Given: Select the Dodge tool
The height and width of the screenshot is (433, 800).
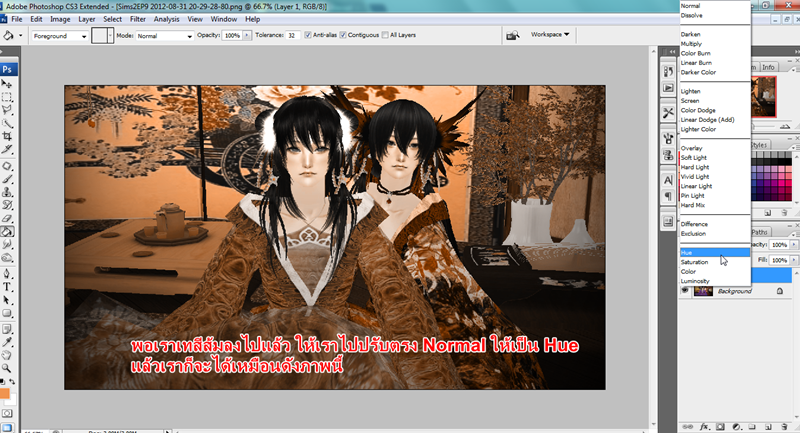Looking at the screenshot, I should 7,258.
